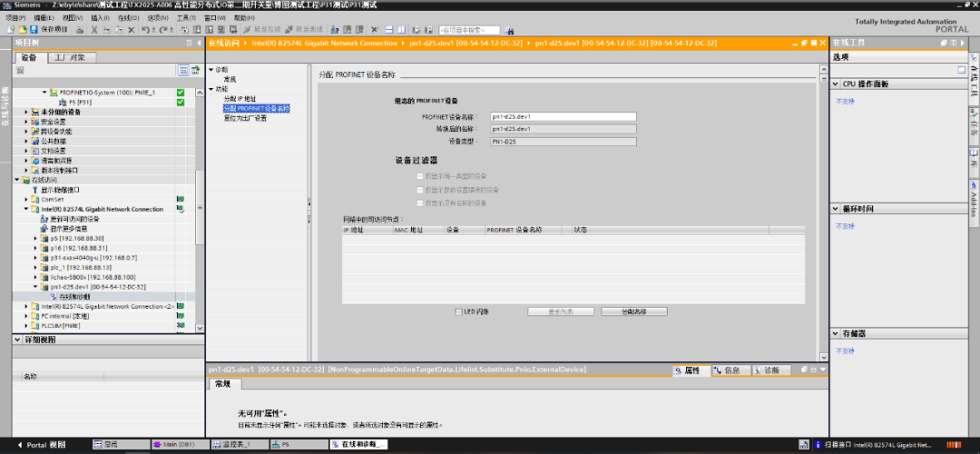Open the 监控表_1 editor in taskbar
Image resolution: width=980 pixels, height=454 pixels.
click(238, 445)
